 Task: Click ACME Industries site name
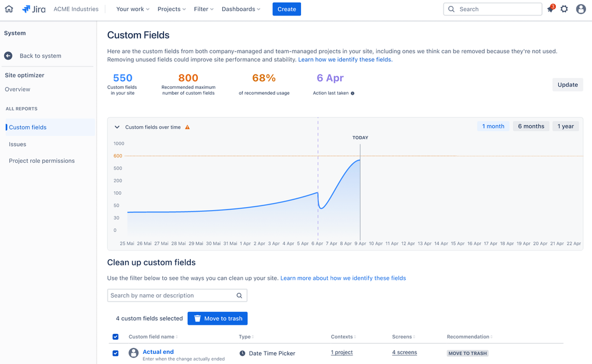coord(76,9)
